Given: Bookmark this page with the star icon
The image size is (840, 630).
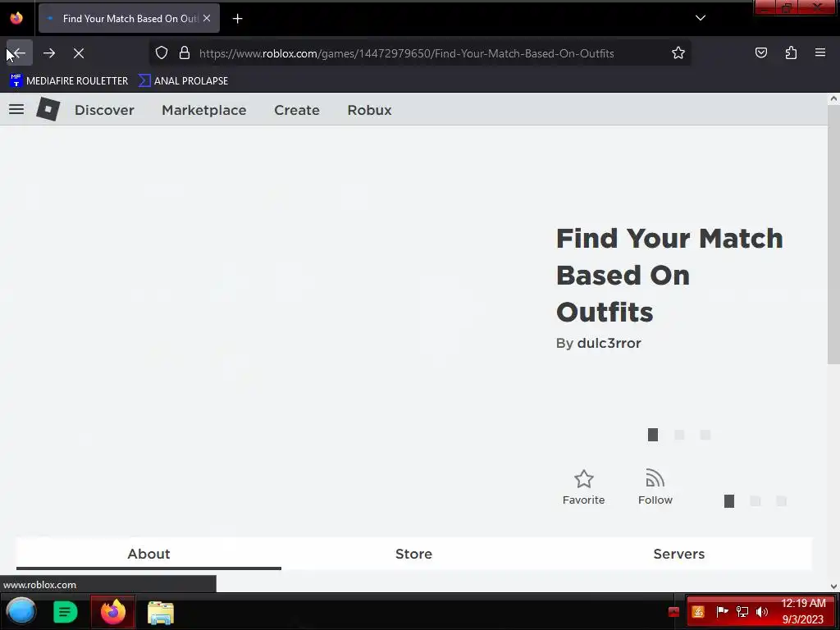Looking at the screenshot, I should 678,53.
